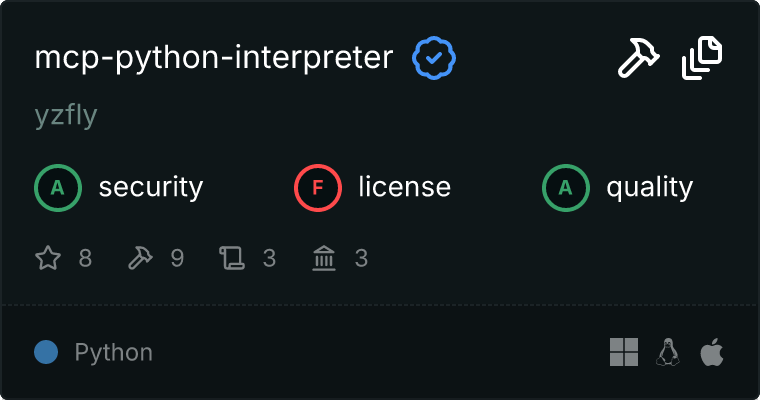
Task: Click the blue verified badge icon
Action: [434, 59]
